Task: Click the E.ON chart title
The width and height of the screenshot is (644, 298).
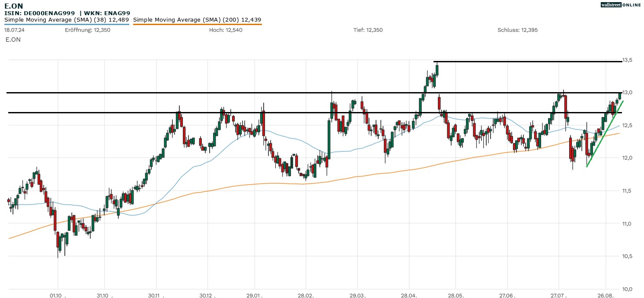Action: (x=14, y=6)
